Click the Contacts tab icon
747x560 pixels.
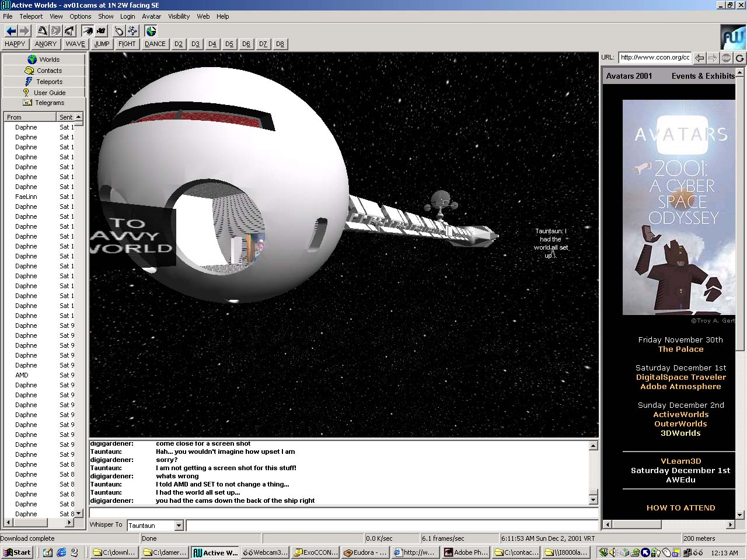(x=29, y=71)
